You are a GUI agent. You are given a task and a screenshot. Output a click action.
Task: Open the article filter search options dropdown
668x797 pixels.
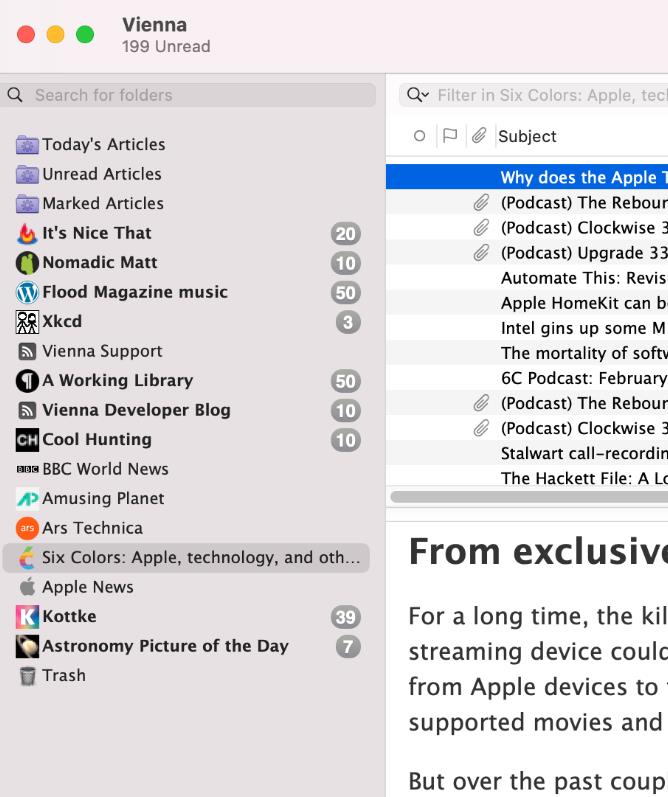tap(418, 95)
